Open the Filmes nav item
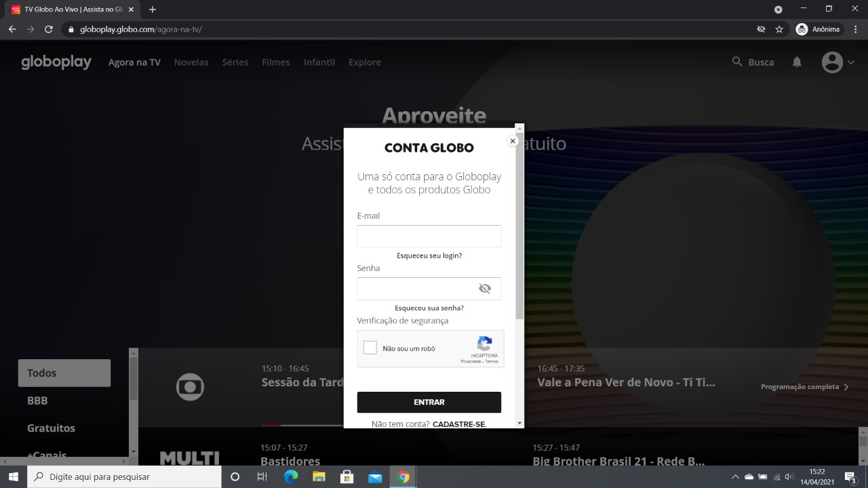 click(x=276, y=62)
